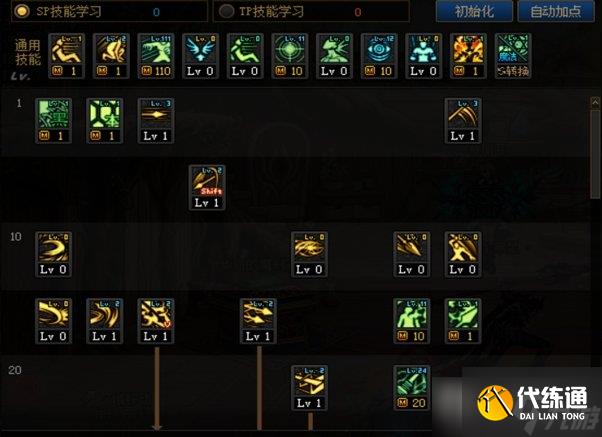Click the general skill icon showing 110
Image resolution: width=602 pixels, height=437 pixels.
[156, 56]
